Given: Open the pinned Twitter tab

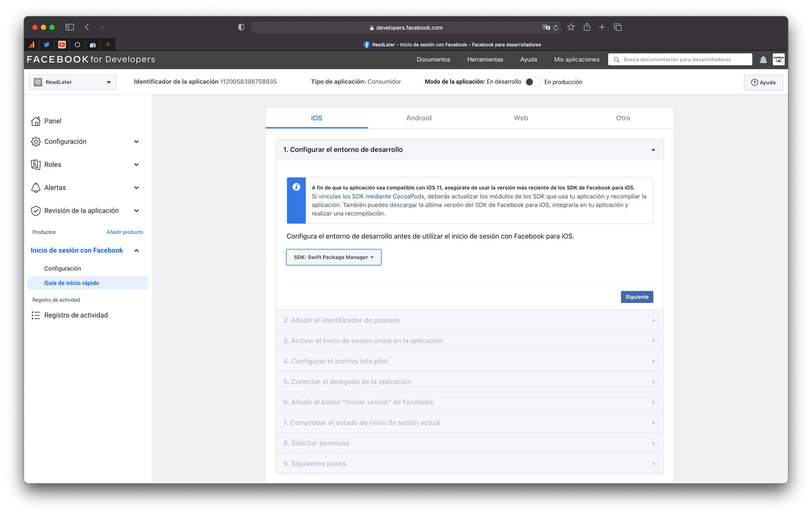Looking at the screenshot, I should [x=47, y=45].
